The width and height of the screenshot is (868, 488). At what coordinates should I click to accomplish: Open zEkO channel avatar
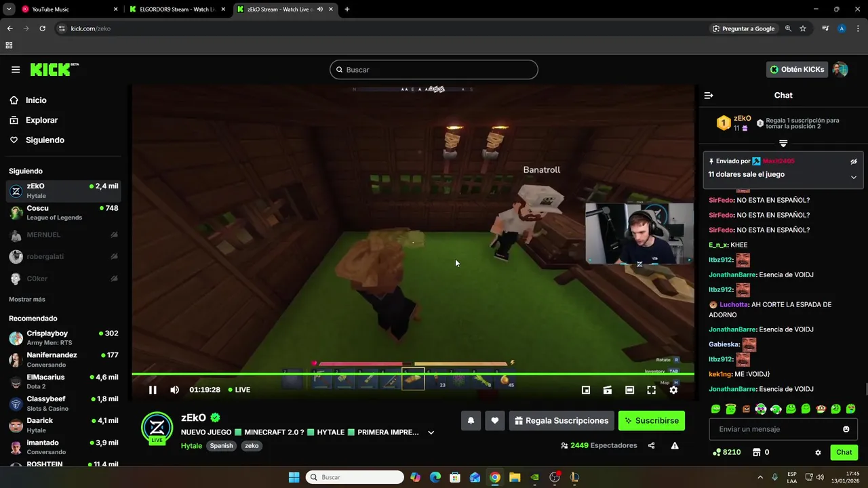click(x=157, y=428)
